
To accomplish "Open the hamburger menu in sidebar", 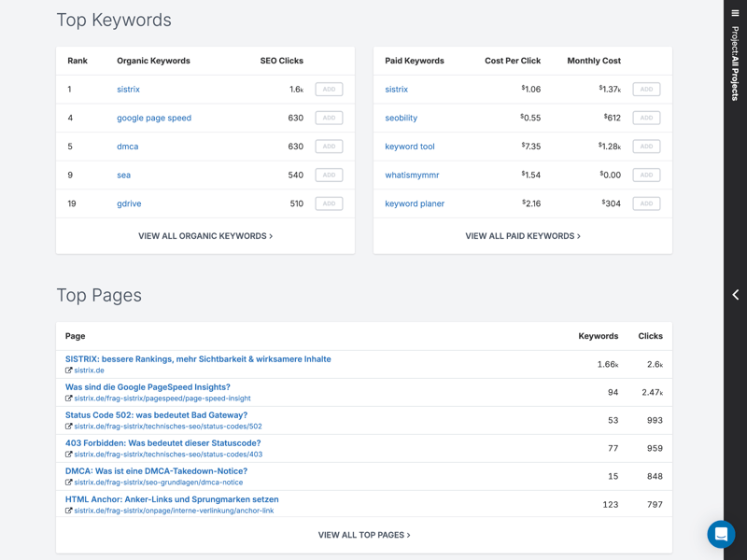I will tap(735, 13).
